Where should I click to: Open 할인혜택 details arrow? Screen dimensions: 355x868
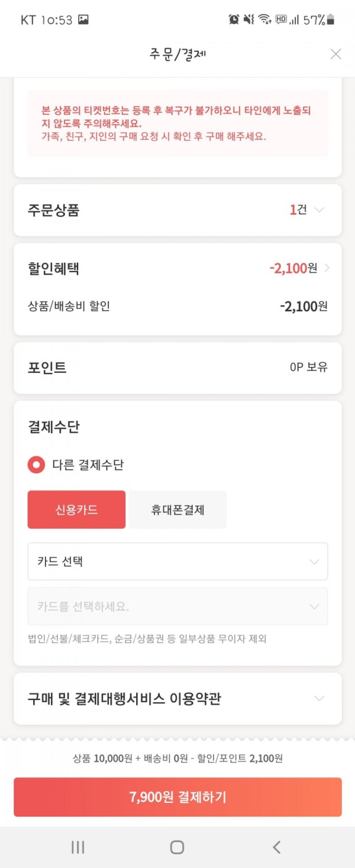[x=327, y=268]
